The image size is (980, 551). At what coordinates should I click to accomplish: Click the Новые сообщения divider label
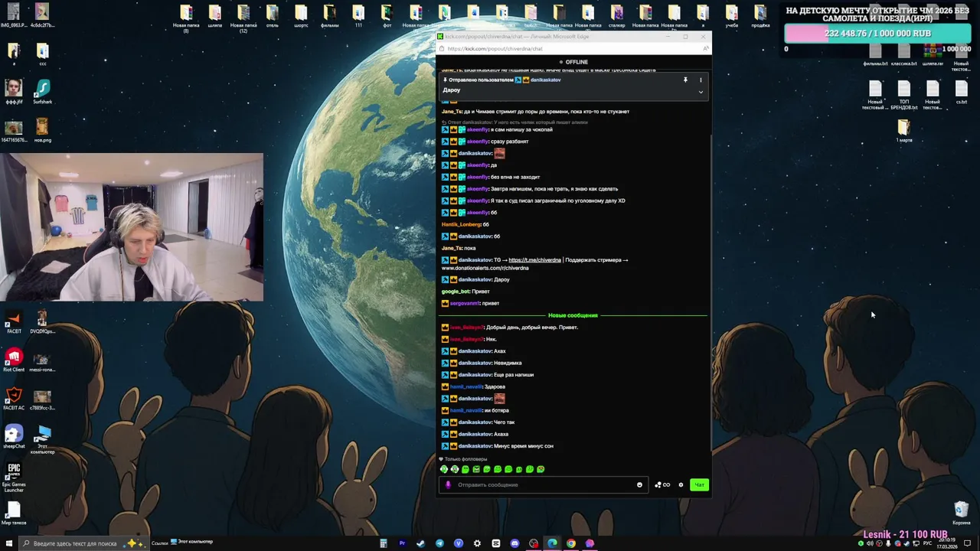[573, 315]
